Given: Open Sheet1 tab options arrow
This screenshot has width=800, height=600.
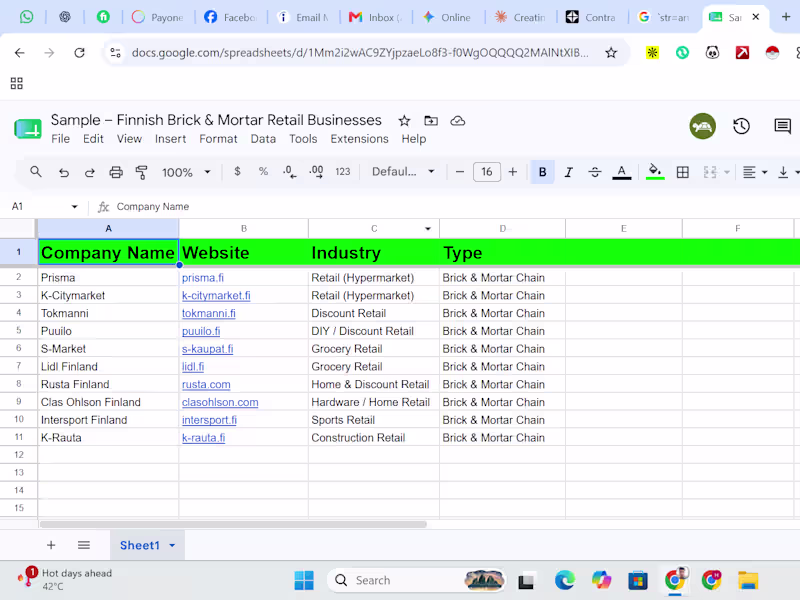Looking at the screenshot, I should tap(172, 545).
